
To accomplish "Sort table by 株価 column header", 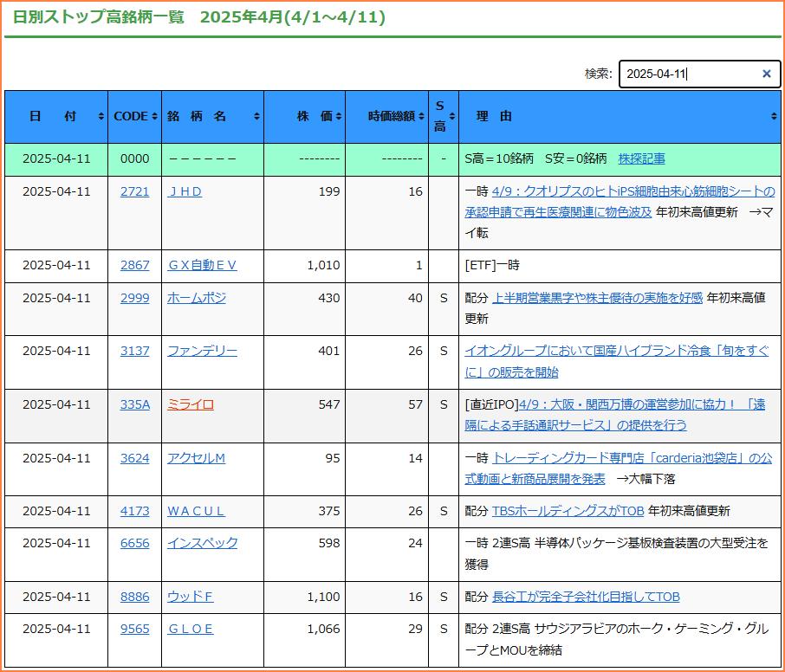I will click(304, 117).
